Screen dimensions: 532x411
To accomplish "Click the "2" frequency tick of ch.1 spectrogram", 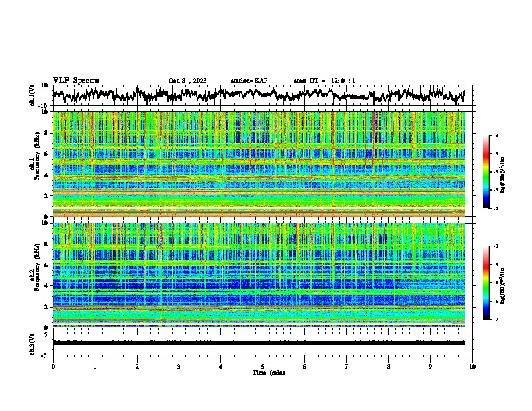I will click(46, 195).
